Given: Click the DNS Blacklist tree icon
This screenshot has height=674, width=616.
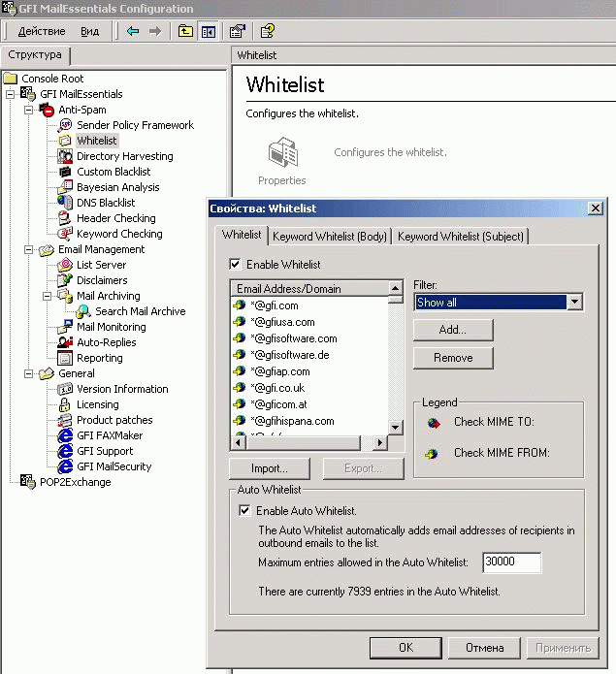Looking at the screenshot, I should [65, 203].
